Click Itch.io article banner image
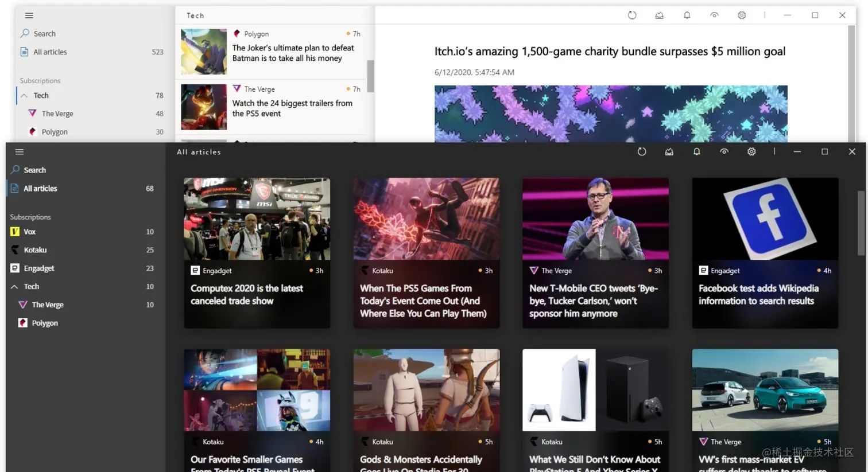Viewport: 868px width, 472px height. [611, 114]
